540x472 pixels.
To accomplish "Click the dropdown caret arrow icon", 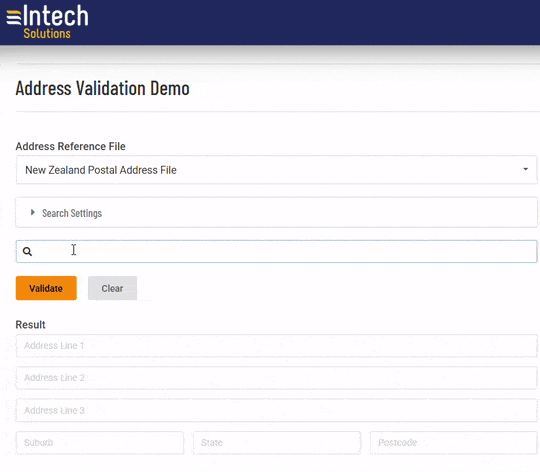I will pos(526,169).
